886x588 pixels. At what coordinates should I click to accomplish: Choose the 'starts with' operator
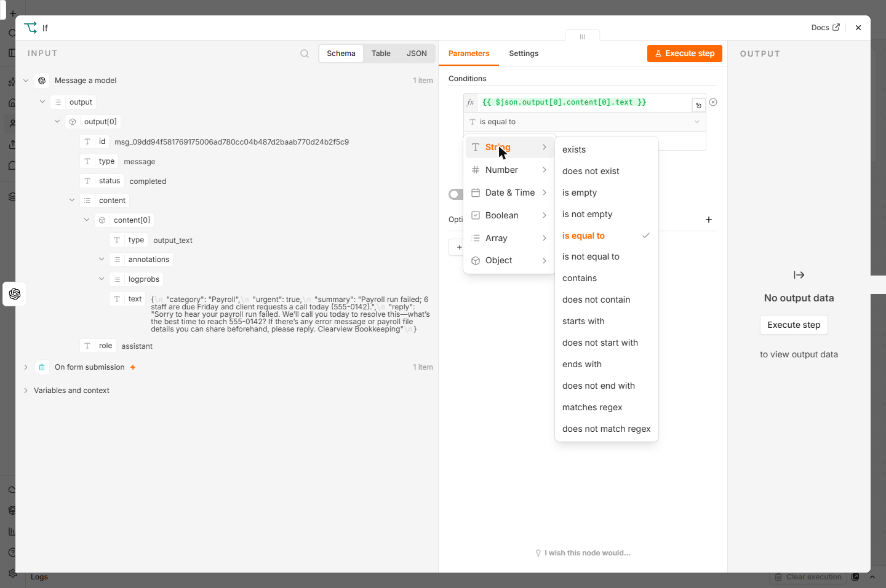607,321
